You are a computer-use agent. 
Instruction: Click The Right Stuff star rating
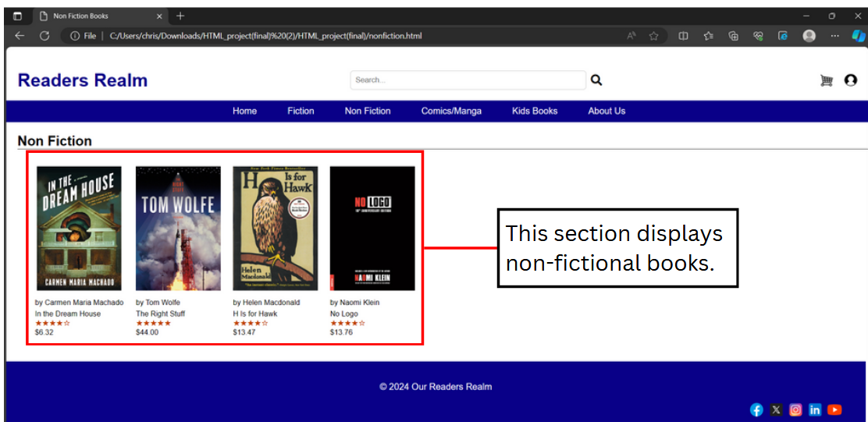[153, 323]
